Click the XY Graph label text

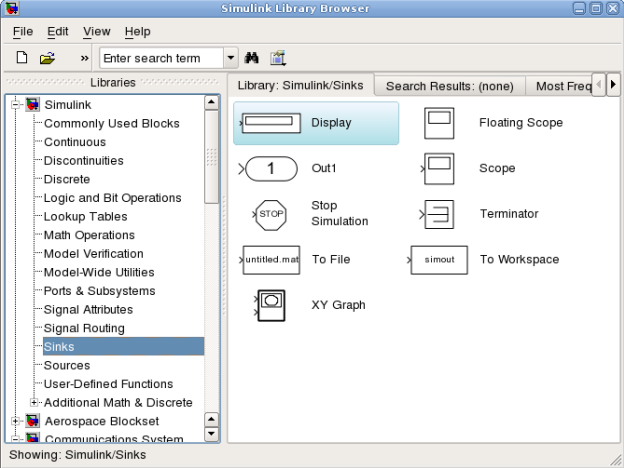(338, 305)
